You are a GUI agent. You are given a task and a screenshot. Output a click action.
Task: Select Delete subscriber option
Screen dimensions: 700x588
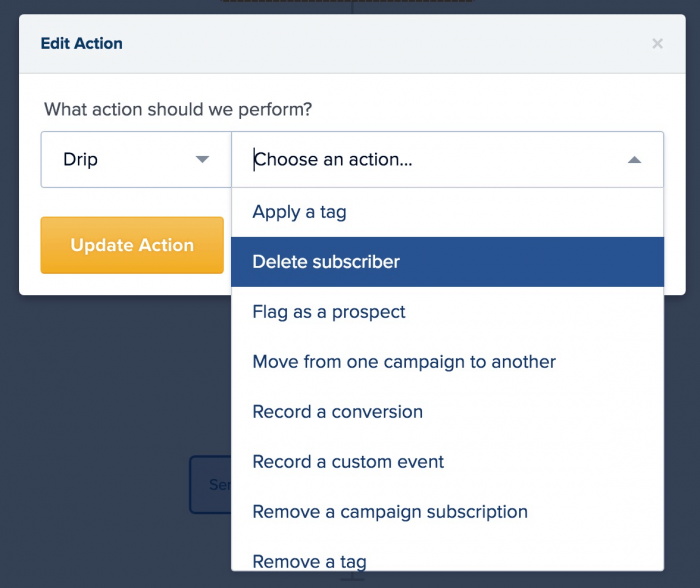[x=447, y=262]
